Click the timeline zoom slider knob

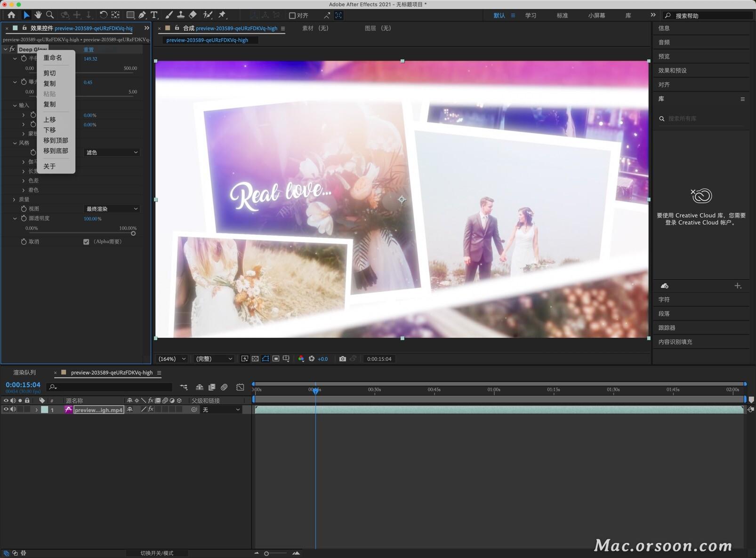(266, 553)
